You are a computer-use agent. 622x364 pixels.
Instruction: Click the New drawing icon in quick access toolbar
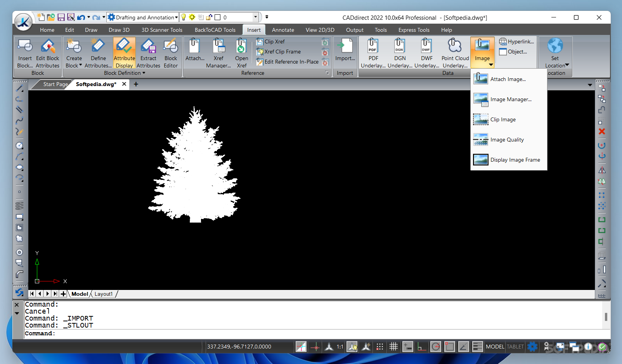click(41, 17)
